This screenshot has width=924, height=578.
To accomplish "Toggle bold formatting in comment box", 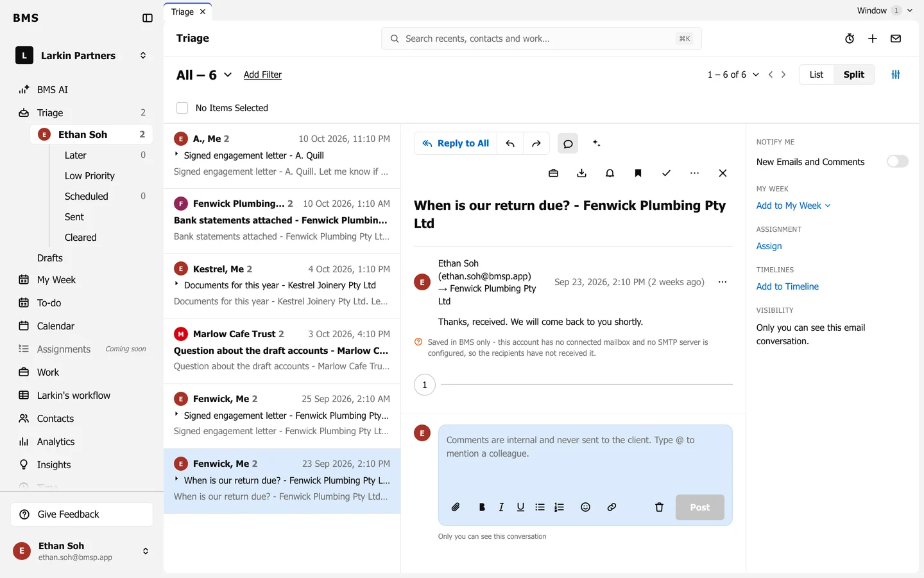I will pos(482,507).
